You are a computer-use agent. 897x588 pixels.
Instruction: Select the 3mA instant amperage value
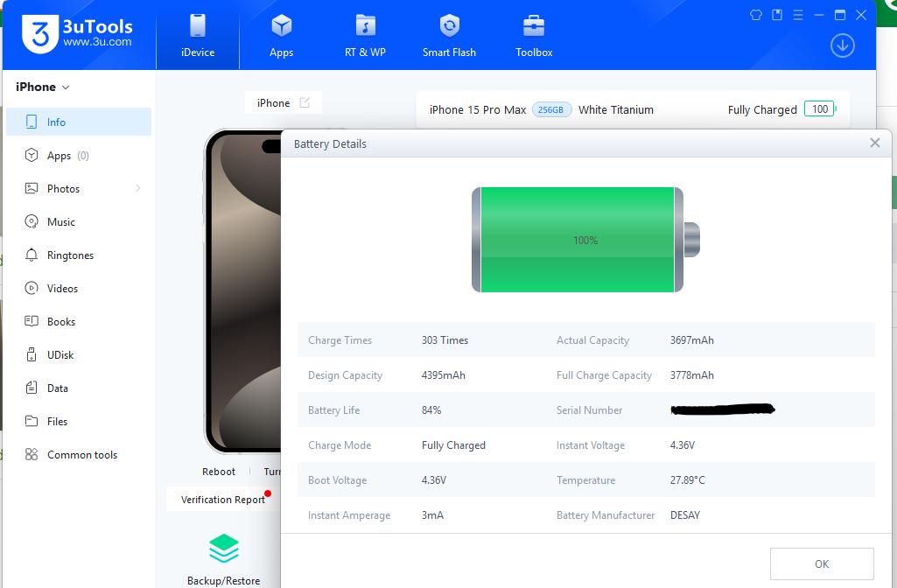[432, 515]
